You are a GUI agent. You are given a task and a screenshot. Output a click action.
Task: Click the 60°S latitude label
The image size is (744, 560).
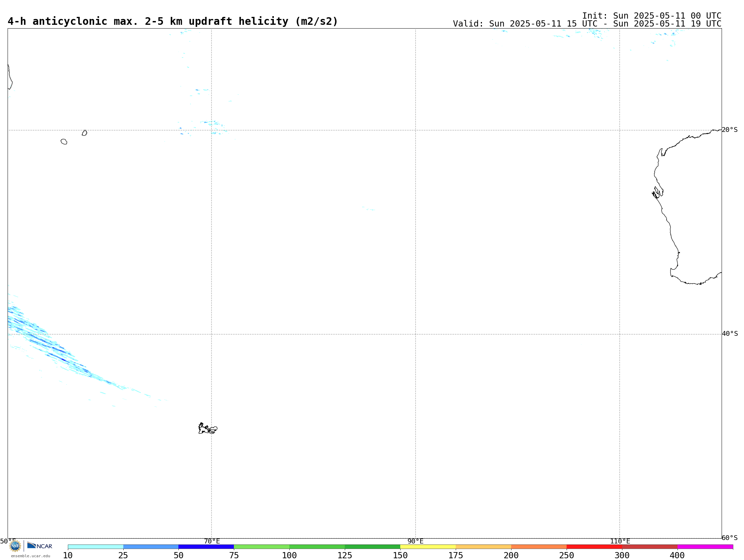tap(730, 538)
